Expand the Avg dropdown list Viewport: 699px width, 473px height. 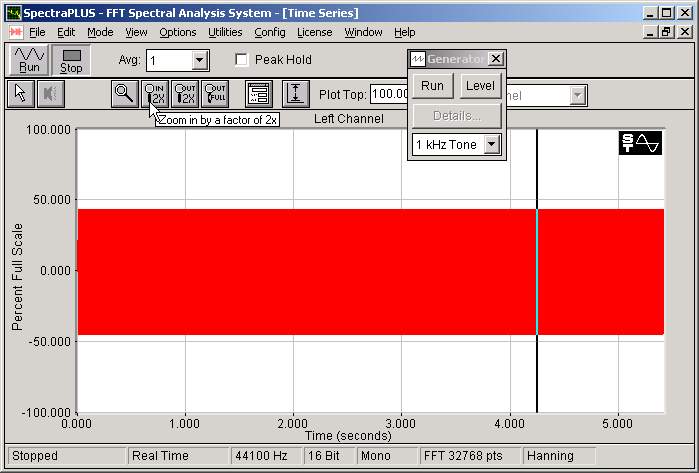(x=199, y=60)
